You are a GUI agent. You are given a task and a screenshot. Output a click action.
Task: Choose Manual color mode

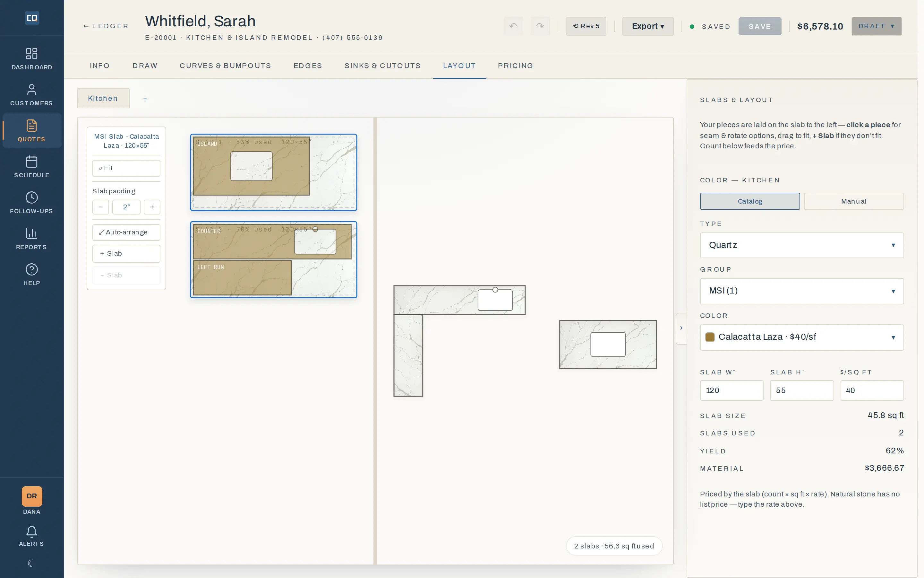pos(853,201)
